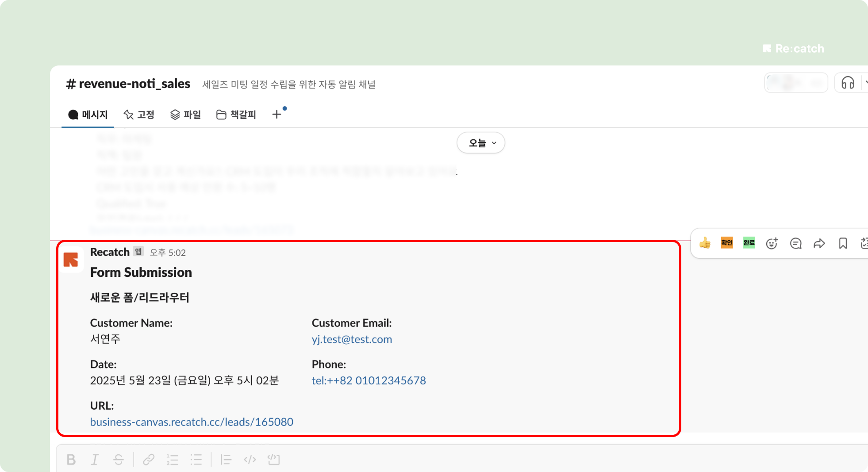The height and width of the screenshot is (472, 868).
Task: Forward the Recatch message
Action: coord(819,243)
